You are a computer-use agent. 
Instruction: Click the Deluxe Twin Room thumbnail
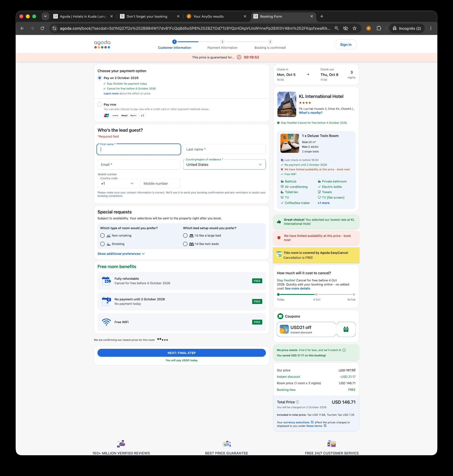290,143
